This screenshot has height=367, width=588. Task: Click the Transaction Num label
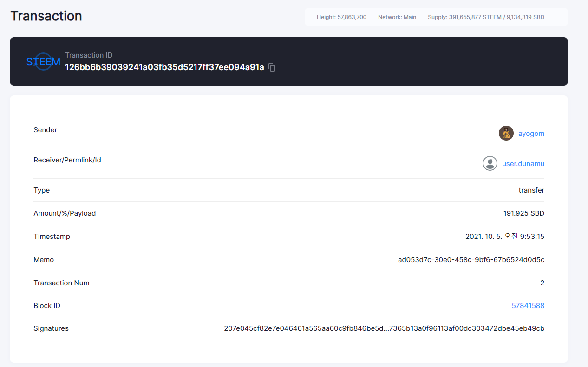61,283
